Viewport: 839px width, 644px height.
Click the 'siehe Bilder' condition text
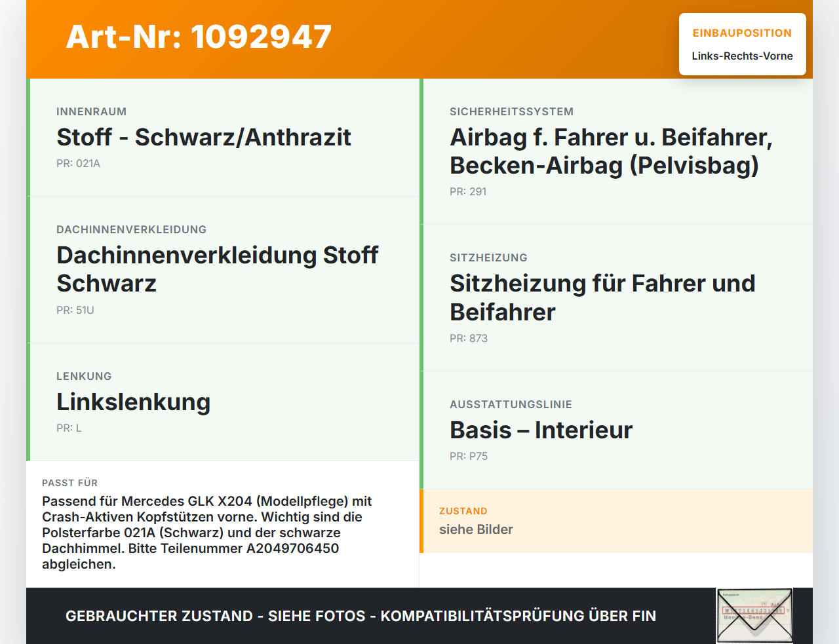(x=476, y=529)
